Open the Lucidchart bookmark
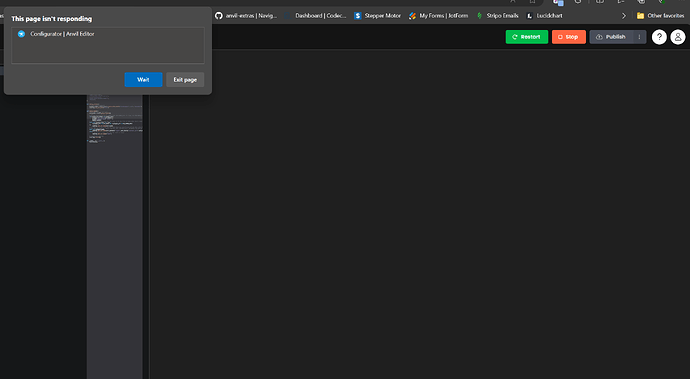 [x=545, y=16]
